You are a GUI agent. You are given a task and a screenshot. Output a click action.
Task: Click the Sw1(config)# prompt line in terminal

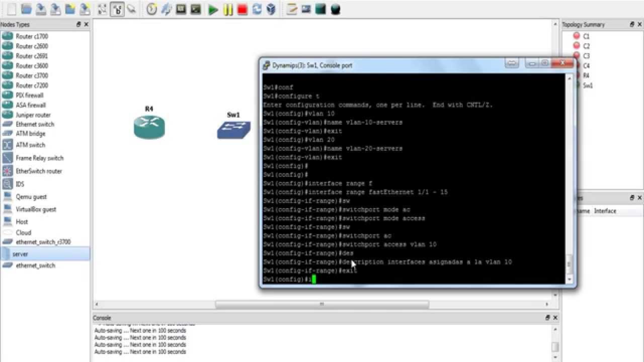click(289, 280)
